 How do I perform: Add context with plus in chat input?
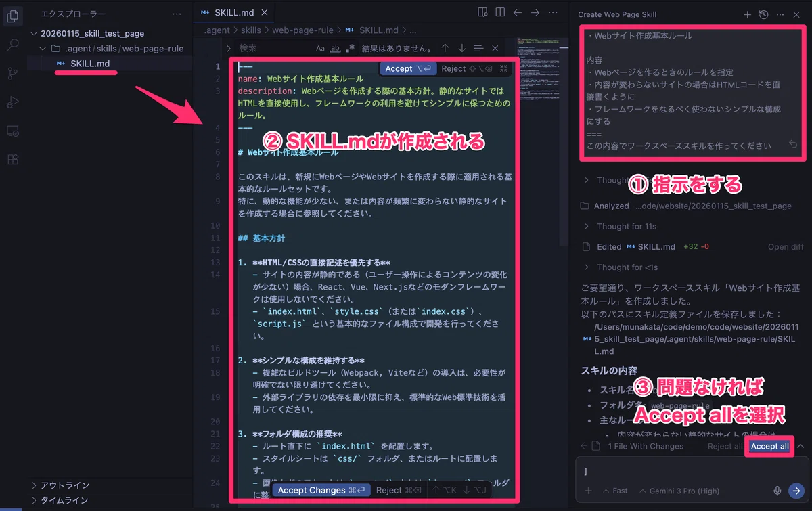pyautogui.click(x=588, y=491)
